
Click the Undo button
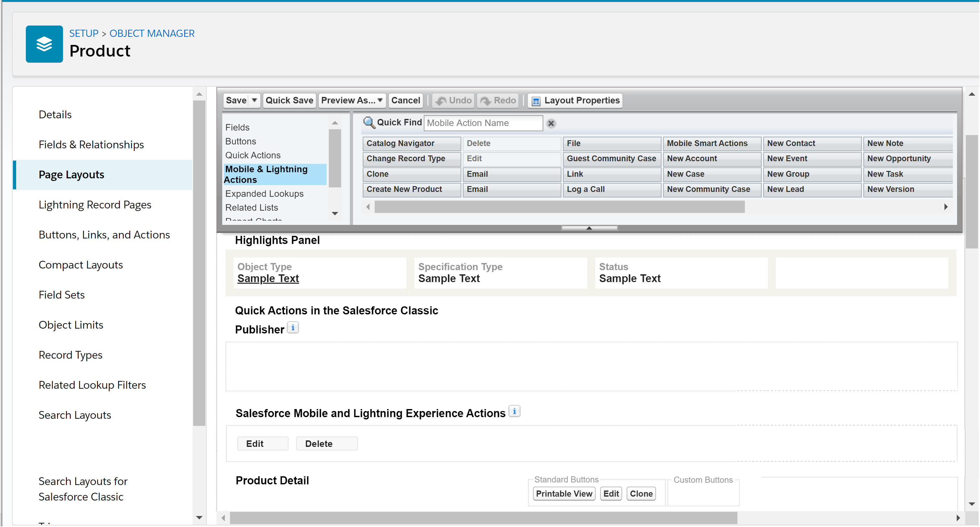point(453,100)
